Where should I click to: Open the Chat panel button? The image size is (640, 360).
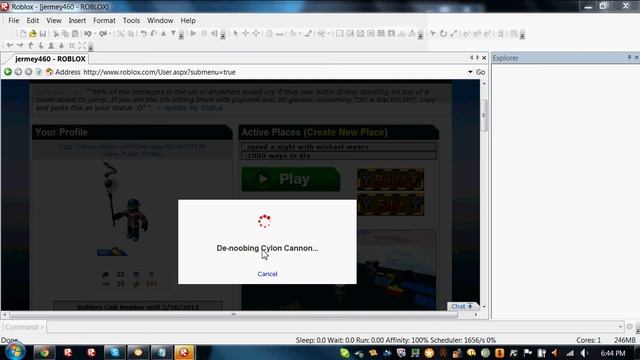tap(462, 306)
